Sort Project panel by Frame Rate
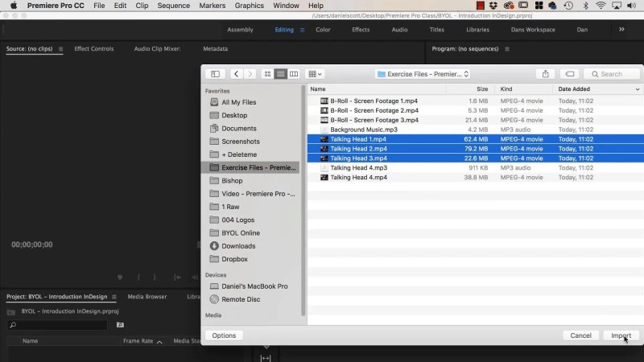This screenshot has height=362, width=644. [138, 341]
